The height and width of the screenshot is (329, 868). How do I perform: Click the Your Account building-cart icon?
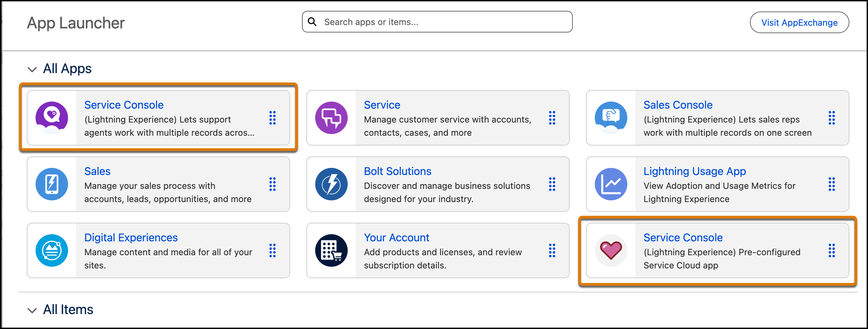pyautogui.click(x=331, y=250)
